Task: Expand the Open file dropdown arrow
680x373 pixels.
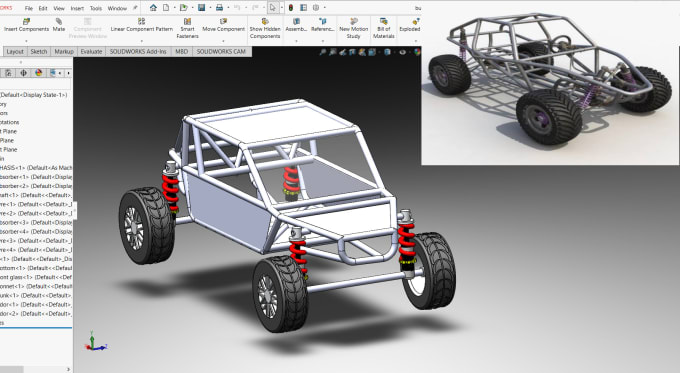Action: pyautogui.click(x=192, y=8)
